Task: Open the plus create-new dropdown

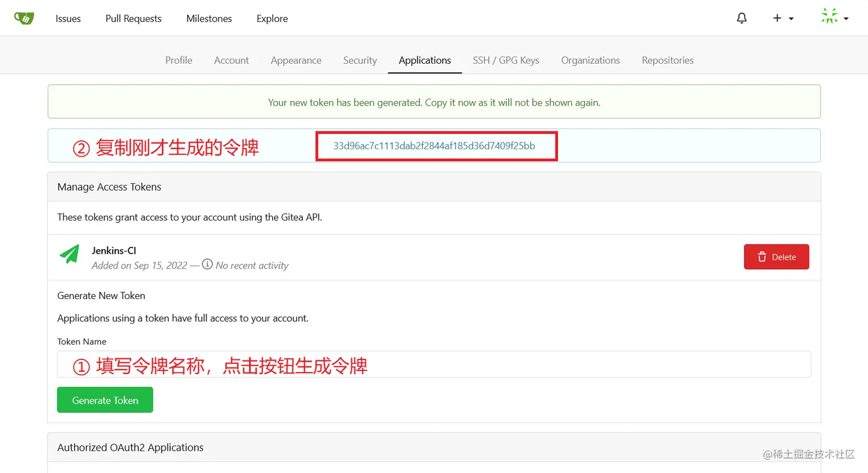Action: click(783, 18)
